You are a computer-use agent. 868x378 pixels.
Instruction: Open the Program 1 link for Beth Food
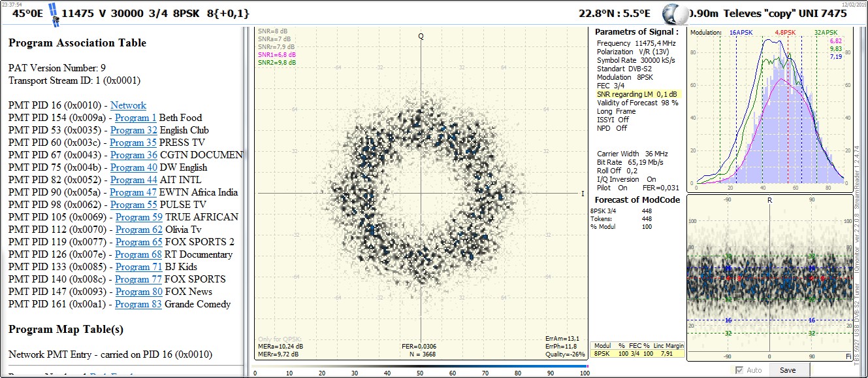[136, 118]
